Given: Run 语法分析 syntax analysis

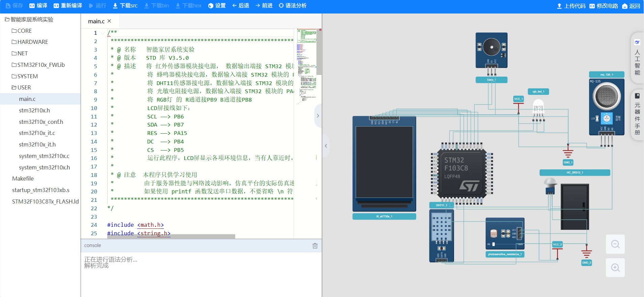Looking at the screenshot, I should 293,6.
